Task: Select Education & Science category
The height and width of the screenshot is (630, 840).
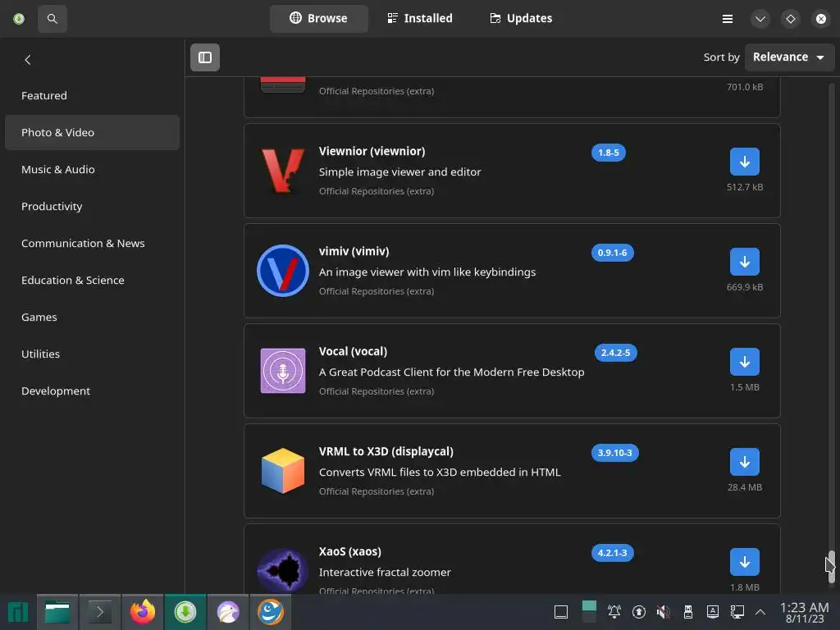Action: [x=92, y=281]
